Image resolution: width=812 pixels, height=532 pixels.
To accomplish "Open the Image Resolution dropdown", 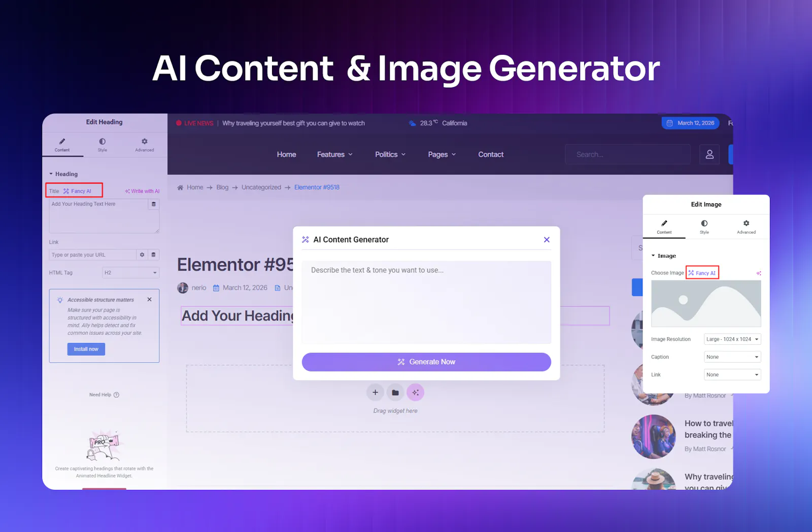I will [732, 339].
